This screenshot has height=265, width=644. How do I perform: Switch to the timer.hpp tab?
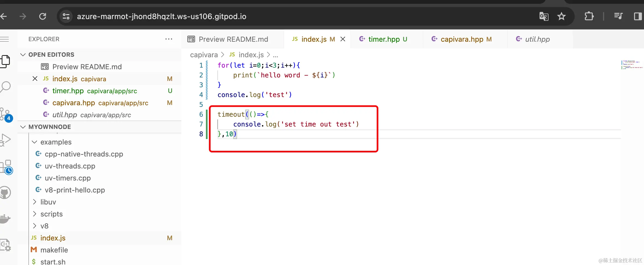tap(386, 39)
